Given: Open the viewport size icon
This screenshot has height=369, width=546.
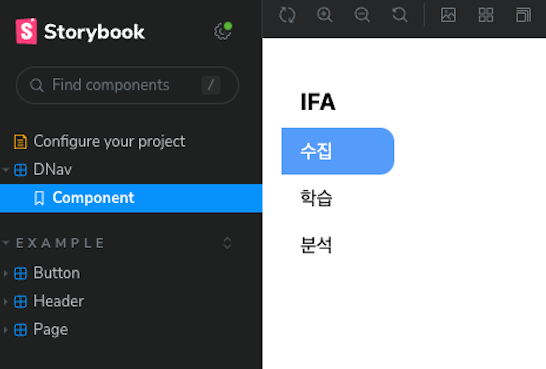Looking at the screenshot, I should [523, 15].
